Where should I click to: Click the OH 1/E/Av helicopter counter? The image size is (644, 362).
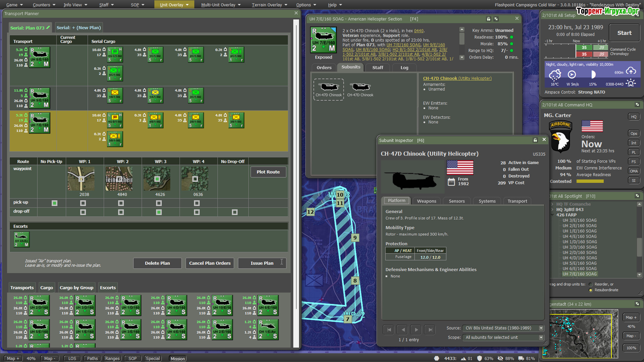tap(268, 329)
